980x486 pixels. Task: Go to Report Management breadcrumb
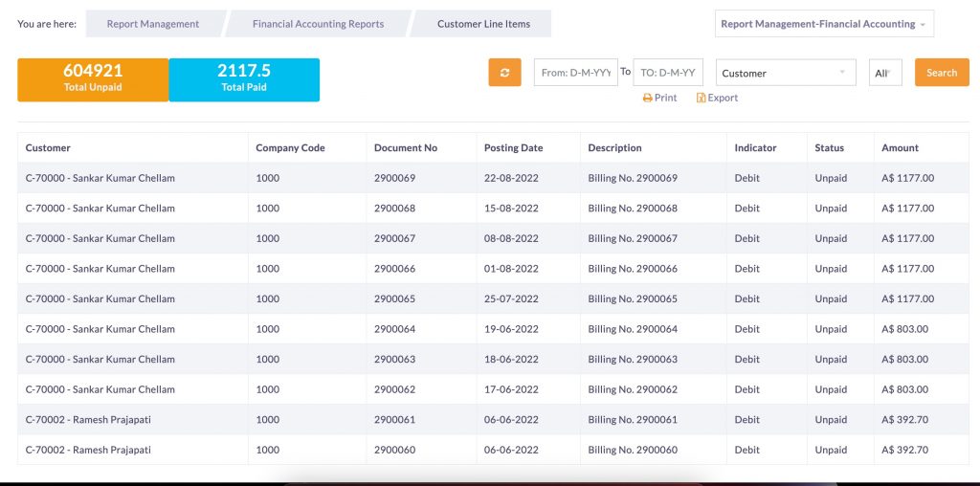click(153, 24)
